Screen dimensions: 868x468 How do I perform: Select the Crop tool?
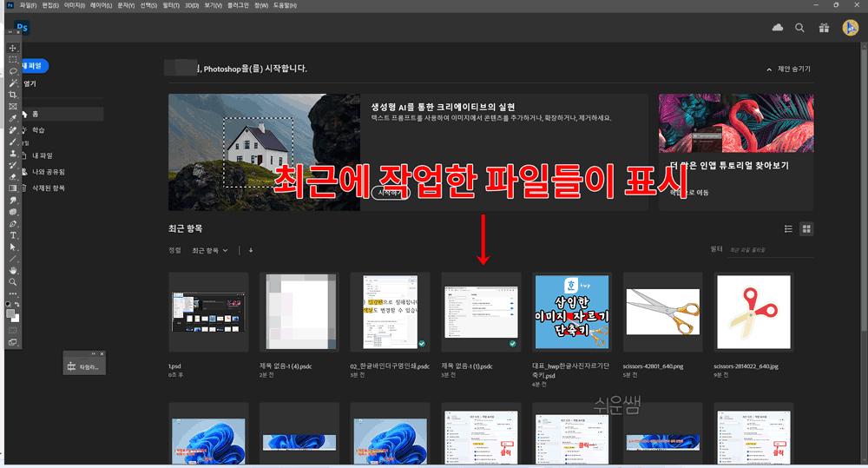(x=13, y=95)
